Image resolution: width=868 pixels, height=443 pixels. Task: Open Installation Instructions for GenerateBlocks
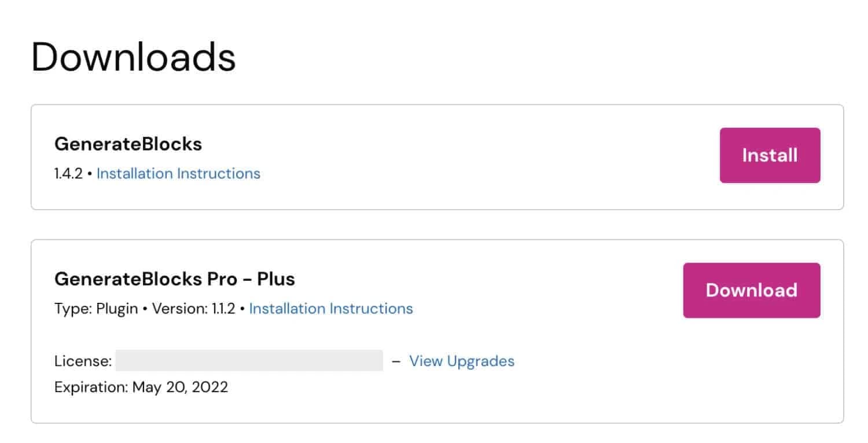[x=178, y=173]
